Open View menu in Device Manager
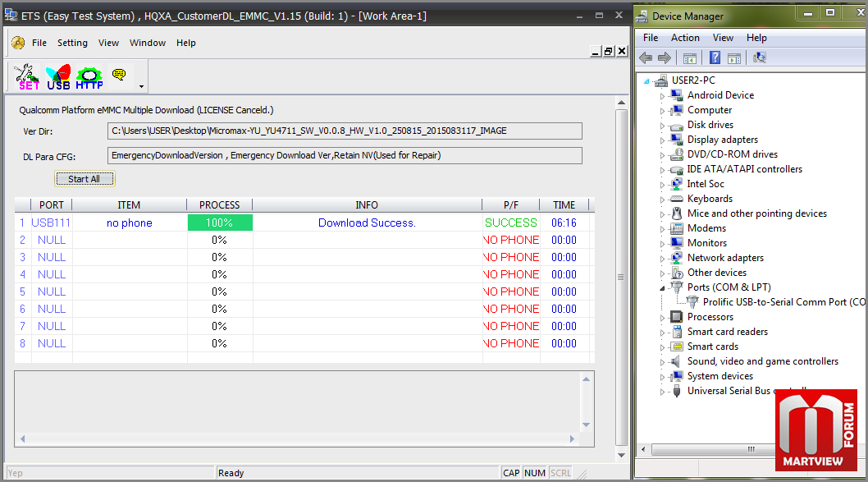 [723, 38]
